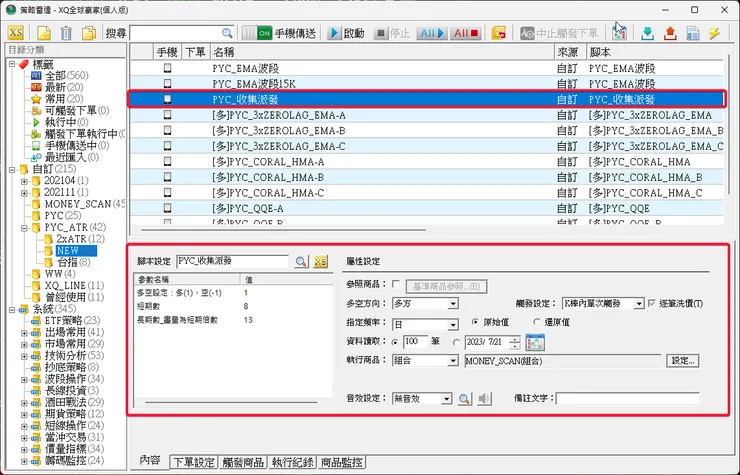Screen dimensions: 740x475
Task: Select row [多]PYC_CORAL_HMA-B
Action: click(427, 177)
